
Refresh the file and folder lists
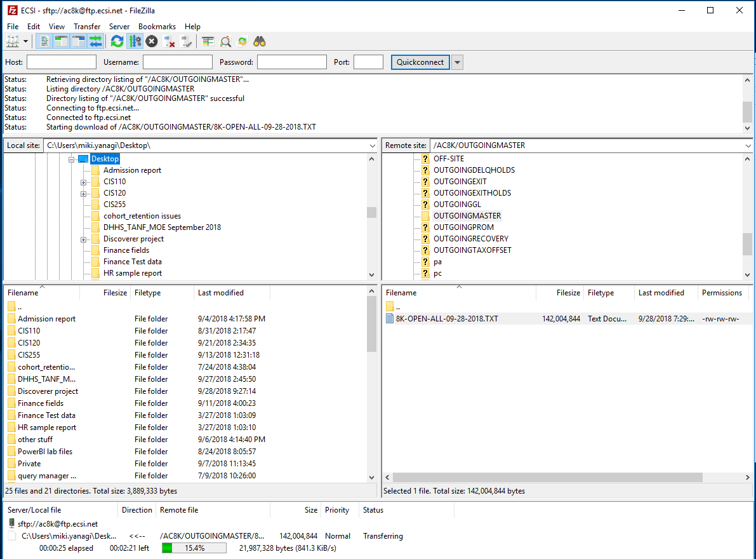[x=117, y=42]
